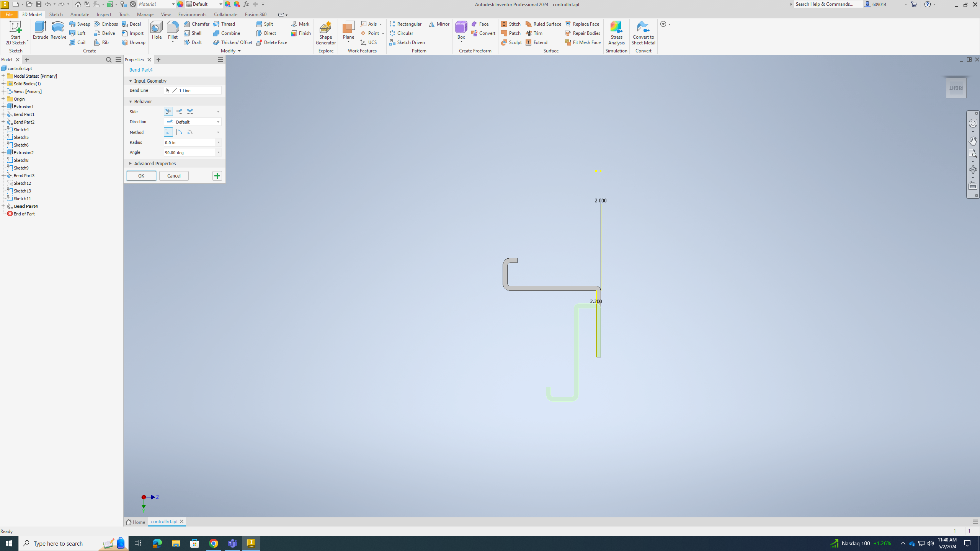Click the green Apply plus button
Screen dimensions: 980x551
217,176
